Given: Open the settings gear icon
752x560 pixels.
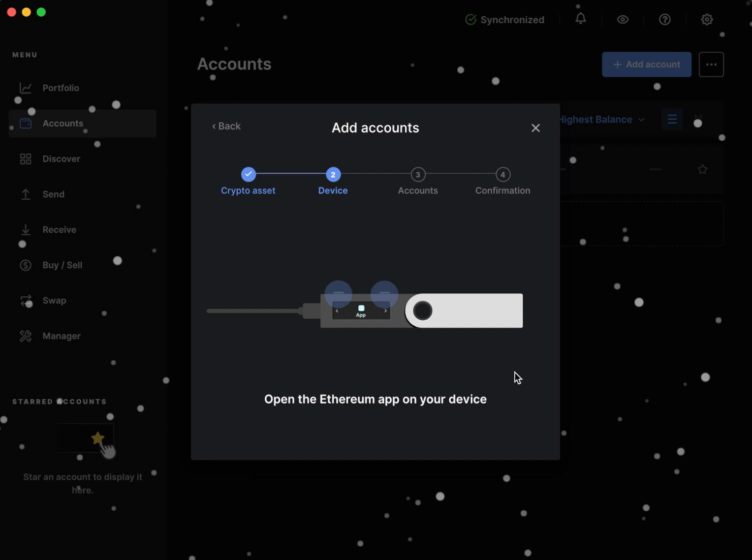Looking at the screenshot, I should coord(707,20).
